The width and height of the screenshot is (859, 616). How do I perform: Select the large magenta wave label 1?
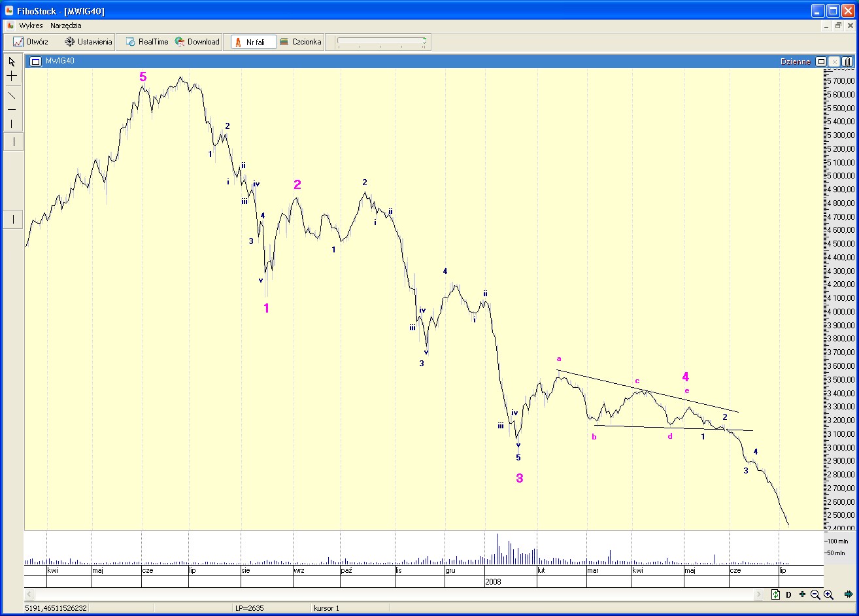267,308
